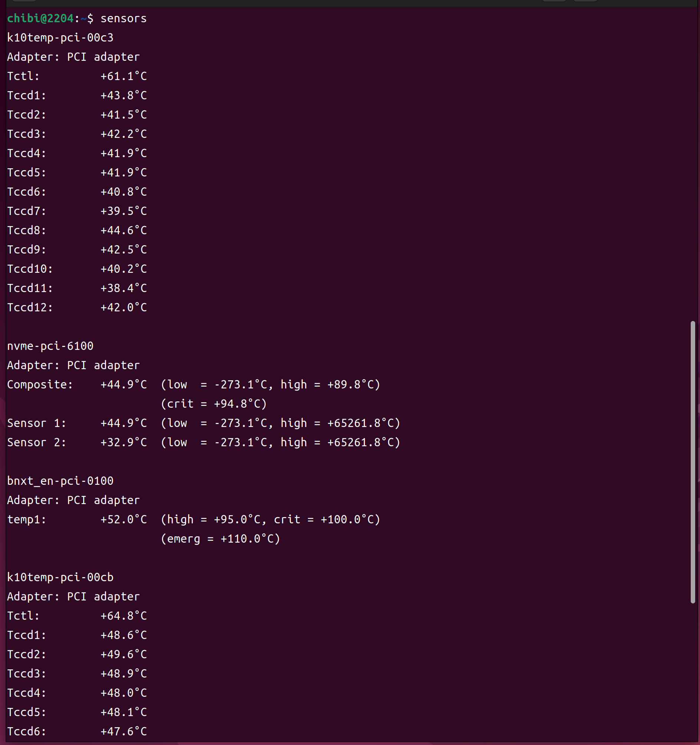Click the Tctl +61.1°C reading
700x745 pixels.
[x=123, y=76]
